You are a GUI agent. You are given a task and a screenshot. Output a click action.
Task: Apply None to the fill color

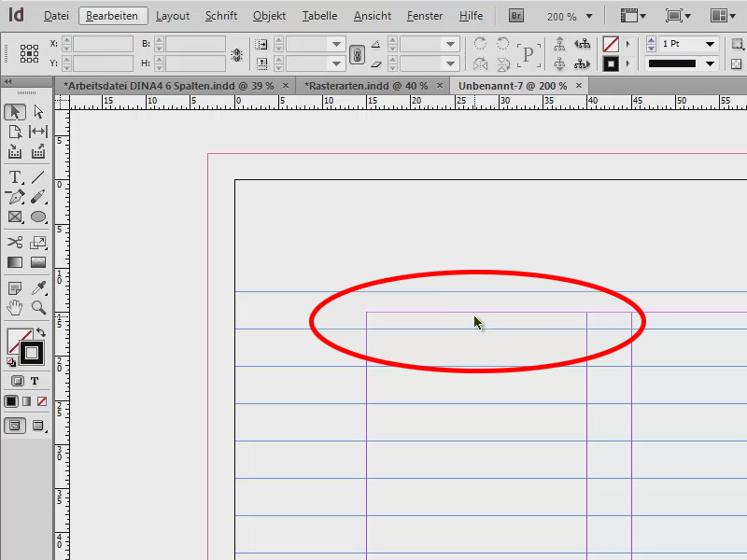[43, 400]
